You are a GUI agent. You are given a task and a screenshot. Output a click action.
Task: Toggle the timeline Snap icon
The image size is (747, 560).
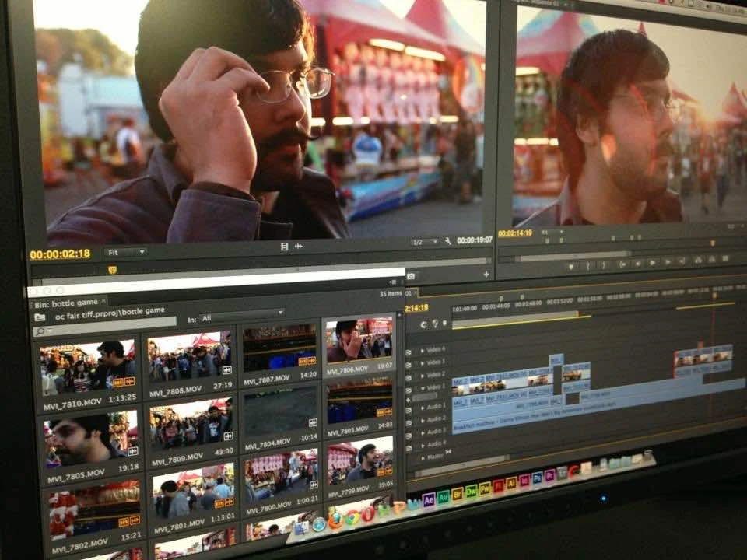(x=423, y=325)
